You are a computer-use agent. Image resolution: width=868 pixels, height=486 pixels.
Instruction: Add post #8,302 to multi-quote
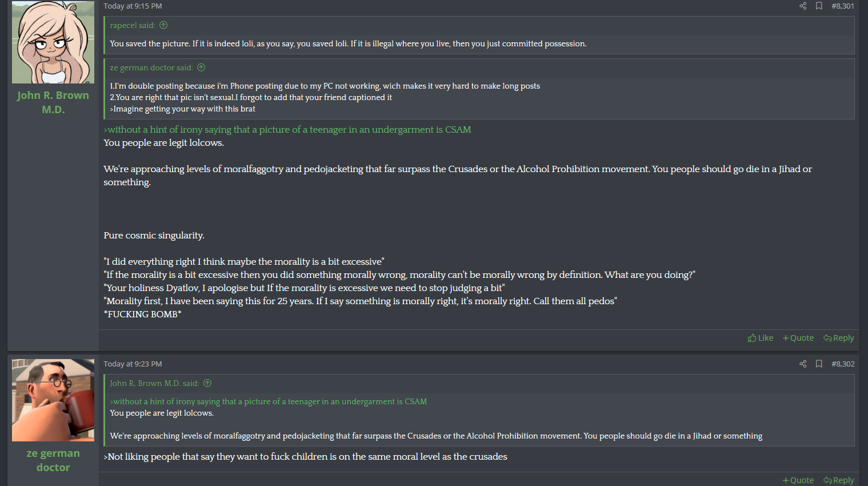[x=798, y=480]
